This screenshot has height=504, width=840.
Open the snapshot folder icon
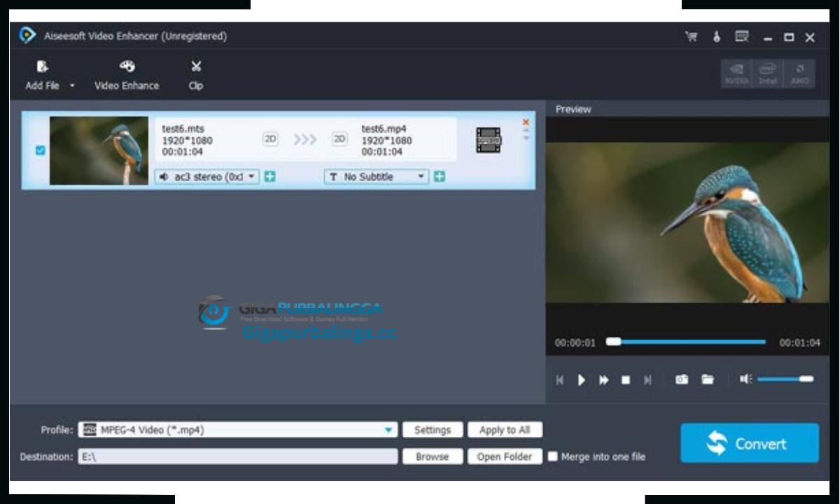[x=708, y=379]
